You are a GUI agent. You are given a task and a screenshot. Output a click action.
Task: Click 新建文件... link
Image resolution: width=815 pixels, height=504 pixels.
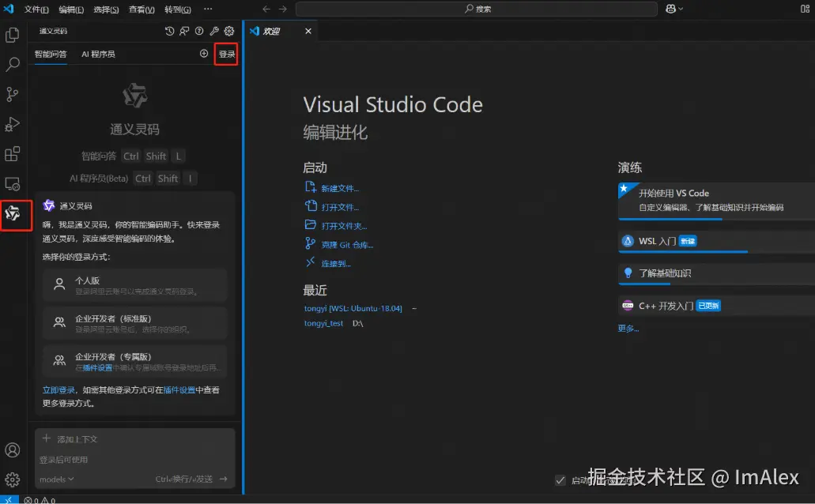339,188
